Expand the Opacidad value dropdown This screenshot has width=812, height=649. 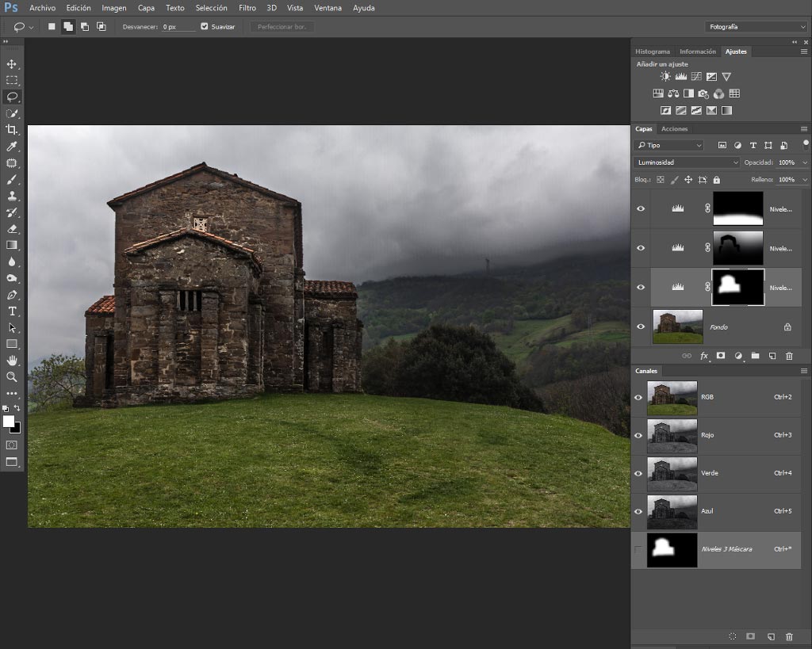[x=805, y=162]
